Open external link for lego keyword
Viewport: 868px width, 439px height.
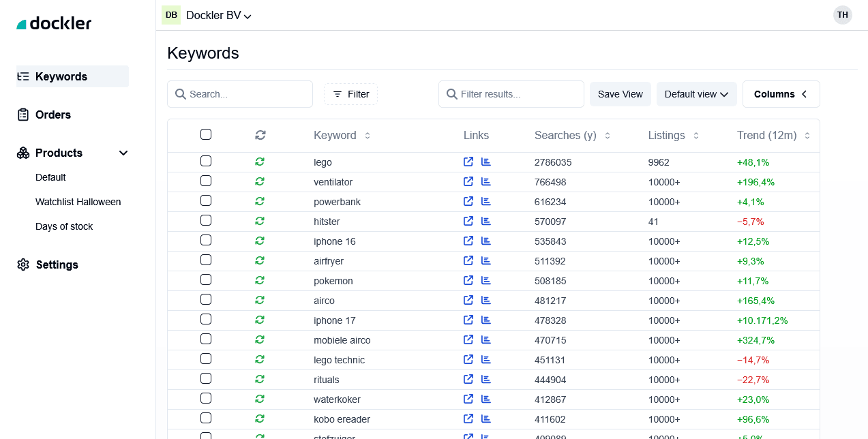[x=468, y=162]
